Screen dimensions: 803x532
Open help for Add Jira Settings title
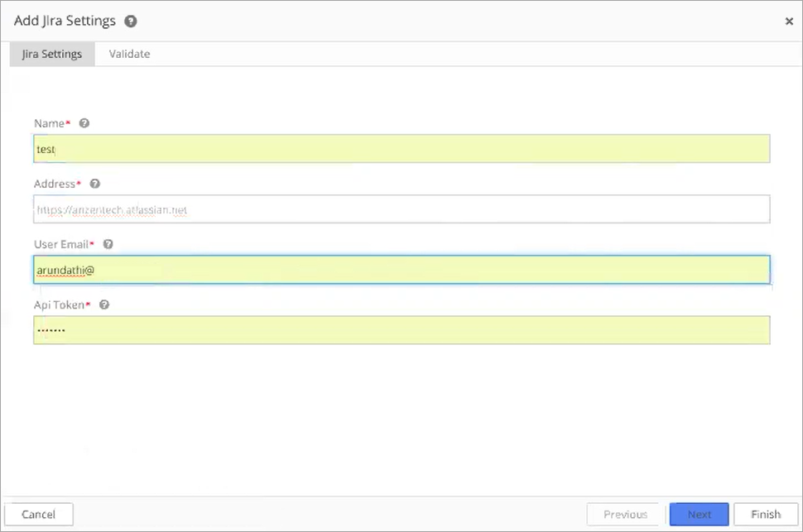point(131,21)
